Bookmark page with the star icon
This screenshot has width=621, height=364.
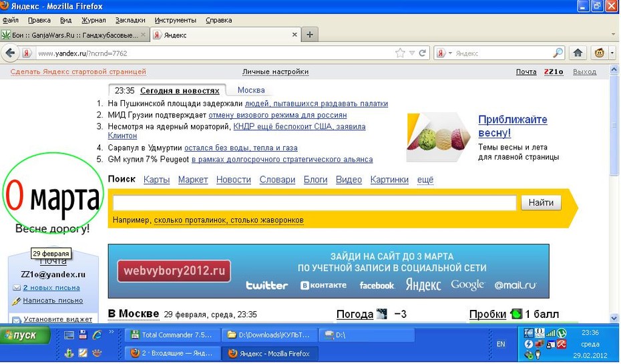400,53
